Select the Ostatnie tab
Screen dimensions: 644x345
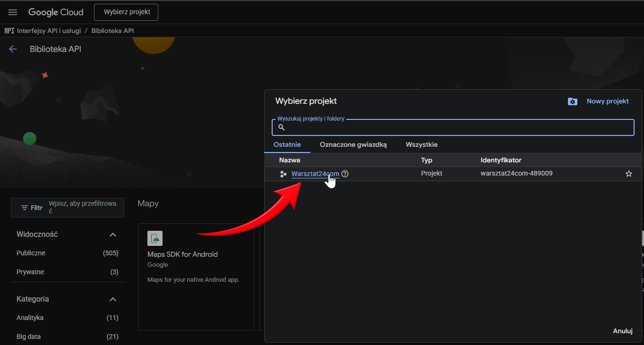(287, 145)
